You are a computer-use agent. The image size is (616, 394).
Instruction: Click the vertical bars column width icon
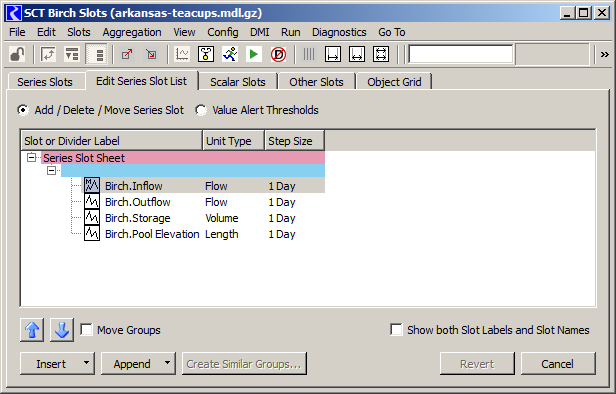click(309, 54)
